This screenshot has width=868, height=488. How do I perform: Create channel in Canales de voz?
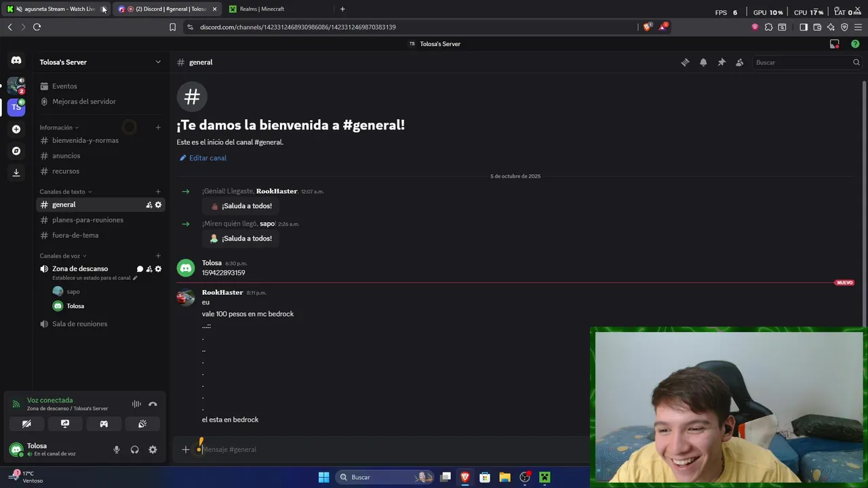pyautogui.click(x=158, y=256)
